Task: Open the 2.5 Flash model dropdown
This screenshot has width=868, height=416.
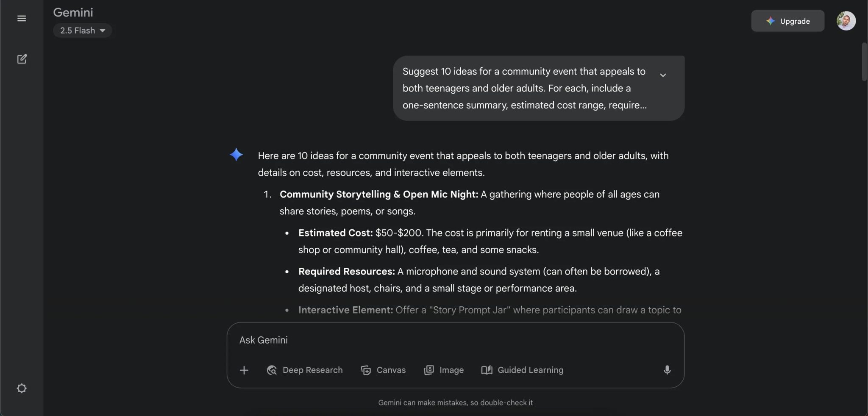Action: (x=83, y=31)
